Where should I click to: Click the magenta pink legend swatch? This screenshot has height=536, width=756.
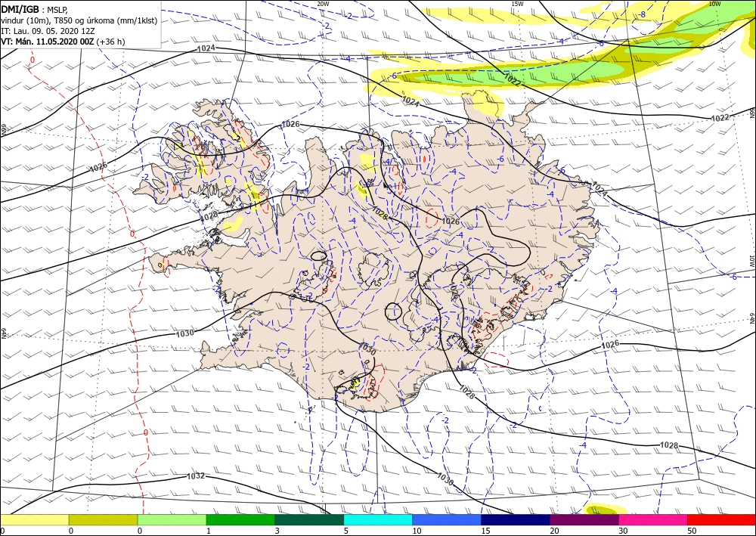pyautogui.click(x=653, y=519)
